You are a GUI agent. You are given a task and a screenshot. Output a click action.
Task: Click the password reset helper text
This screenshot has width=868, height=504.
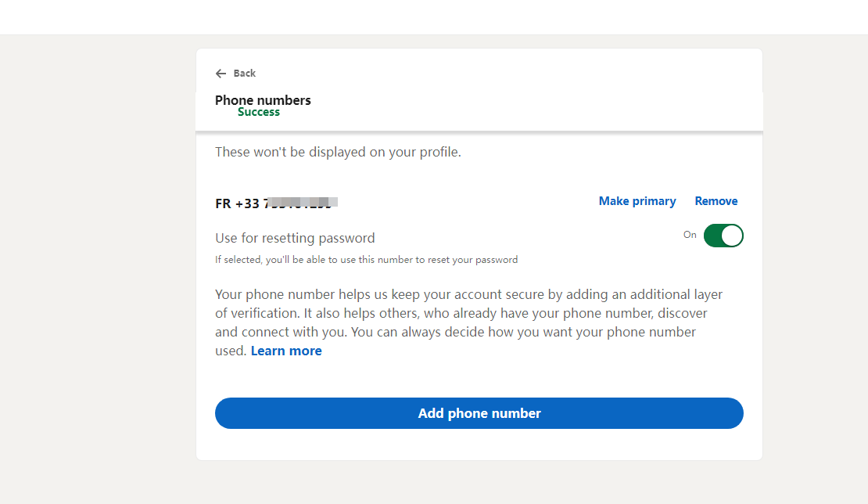click(366, 259)
